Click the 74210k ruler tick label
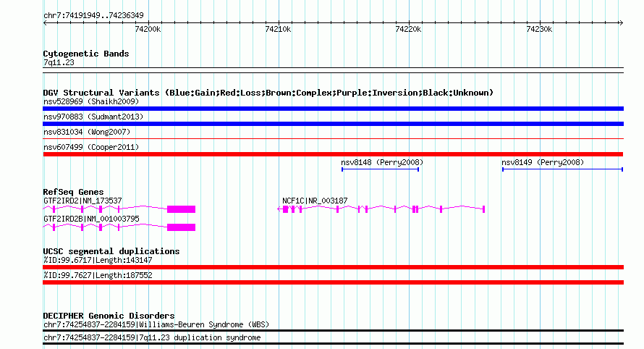The width and height of the screenshot is (644, 349). [278, 30]
